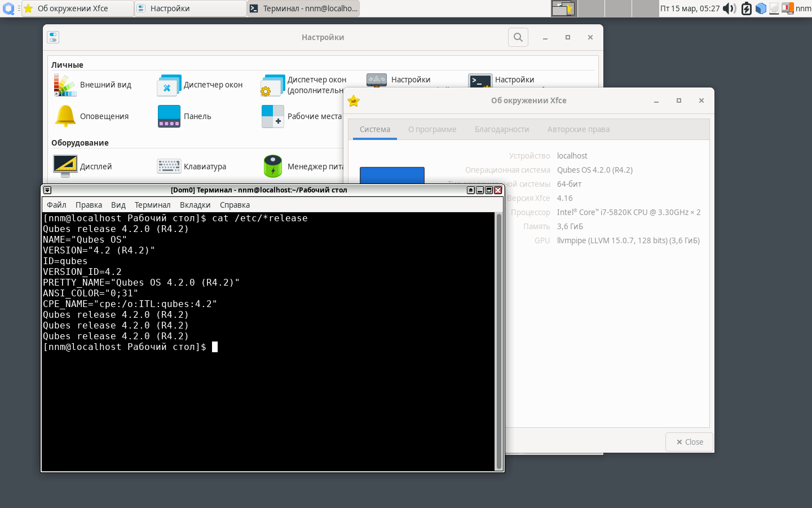The width and height of the screenshot is (812, 508).
Task: Click the terminal vertical scrollbar
Action: point(498,341)
